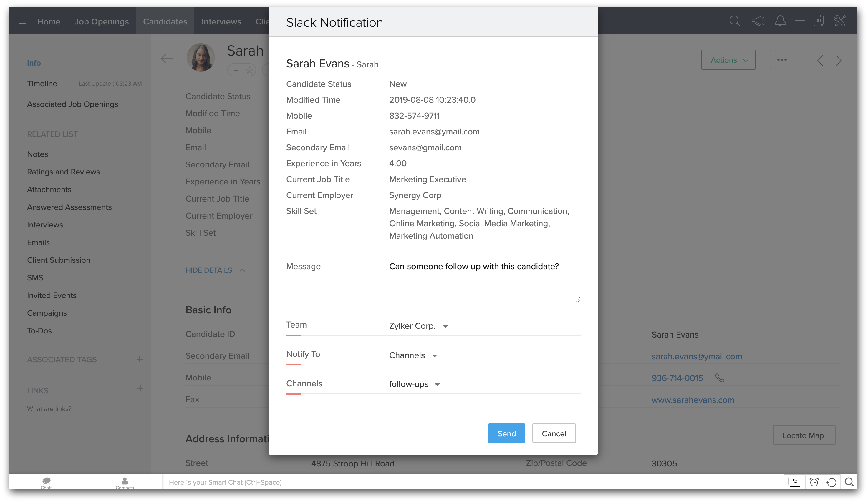Click the Send button
Image resolution: width=868 pixels, height=502 pixels.
[506, 433]
